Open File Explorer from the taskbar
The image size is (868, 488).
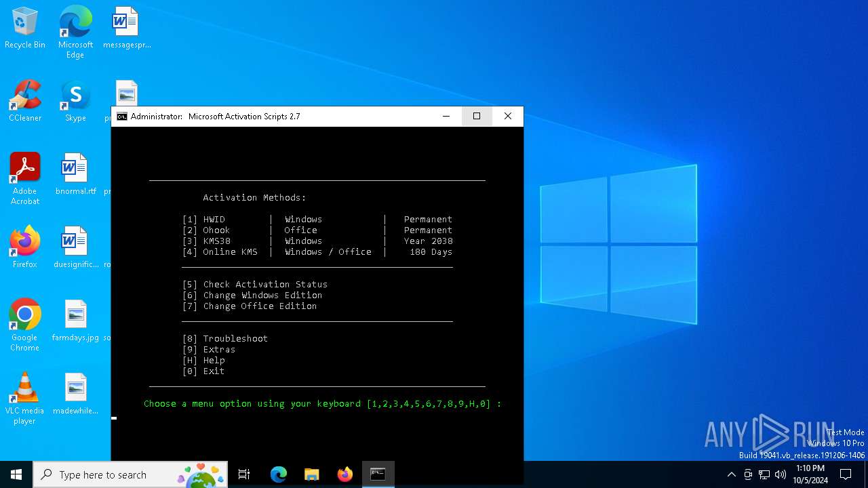pyautogui.click(x=312, y=474)
